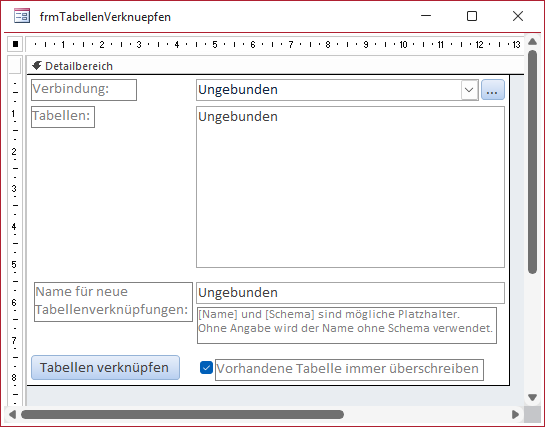This screenshot has width=545, height=427.
Task: Select the placeholder hint label about [Name] and [Schema]
Action: (x=347, y=326)
